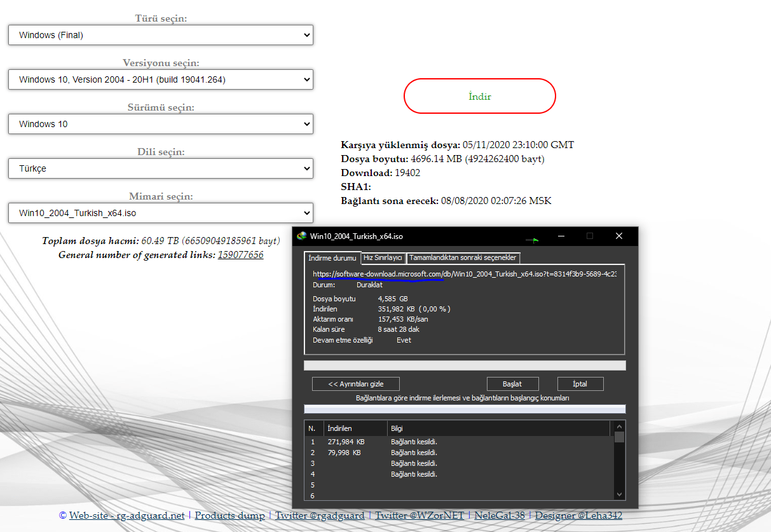Select connection row 2 with 79,998 KB
The width and height of the screenshot is (771, 532).
pos(459,453)
